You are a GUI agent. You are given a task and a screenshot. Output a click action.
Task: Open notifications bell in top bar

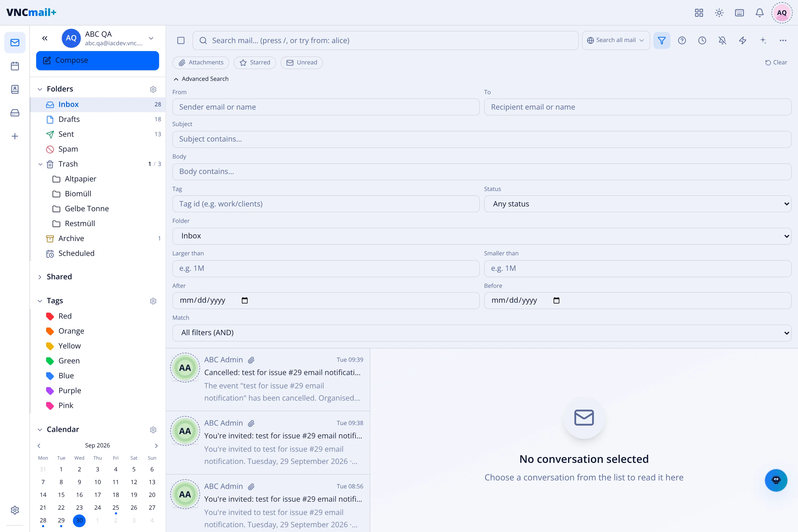760,13
